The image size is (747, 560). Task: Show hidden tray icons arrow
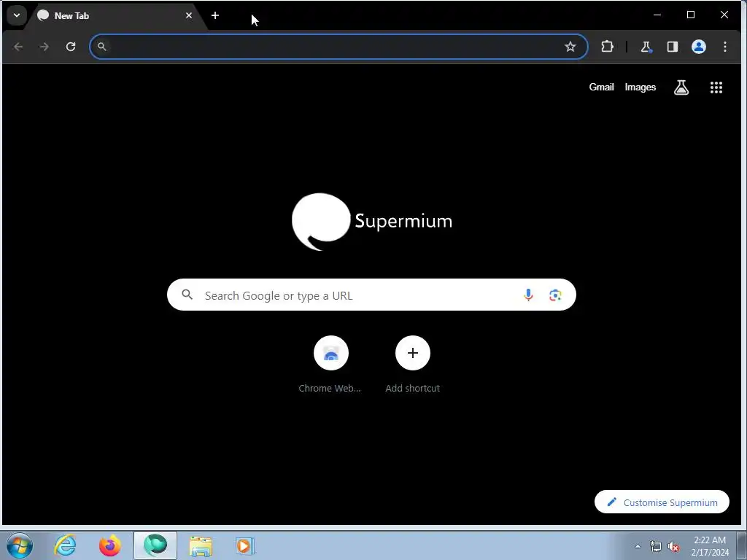tap(638, 546)
